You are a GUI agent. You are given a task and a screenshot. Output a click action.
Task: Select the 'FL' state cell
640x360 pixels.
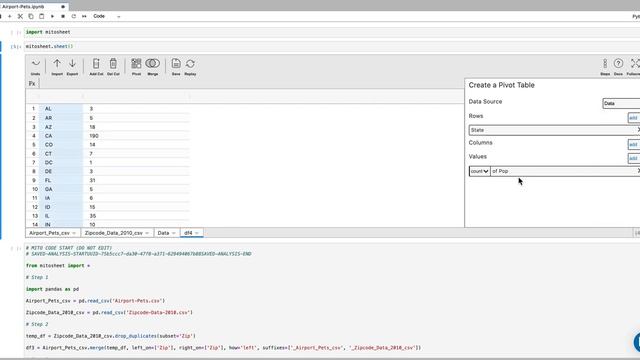61,180
